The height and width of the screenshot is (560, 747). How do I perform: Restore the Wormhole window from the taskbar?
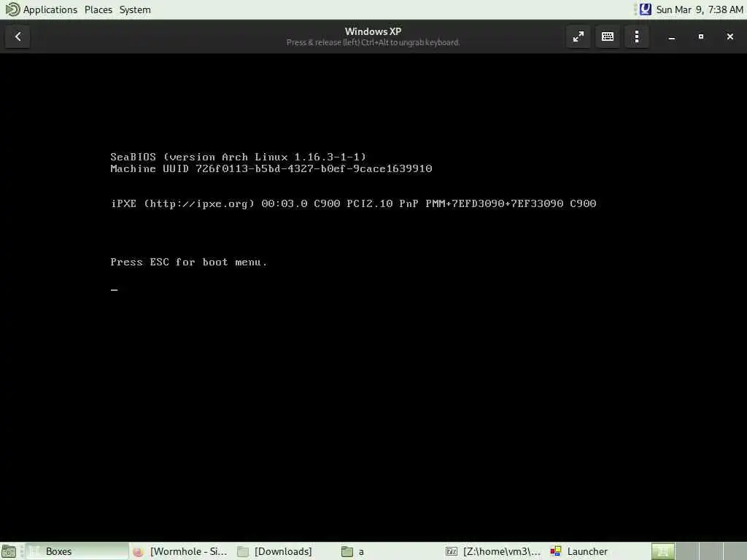[x=181, y=551]
